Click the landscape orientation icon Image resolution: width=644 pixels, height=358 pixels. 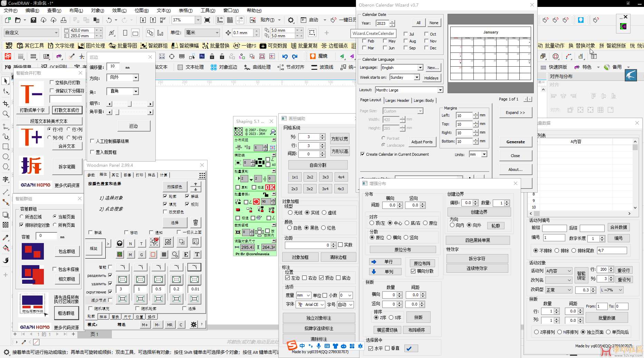(135, 33)
